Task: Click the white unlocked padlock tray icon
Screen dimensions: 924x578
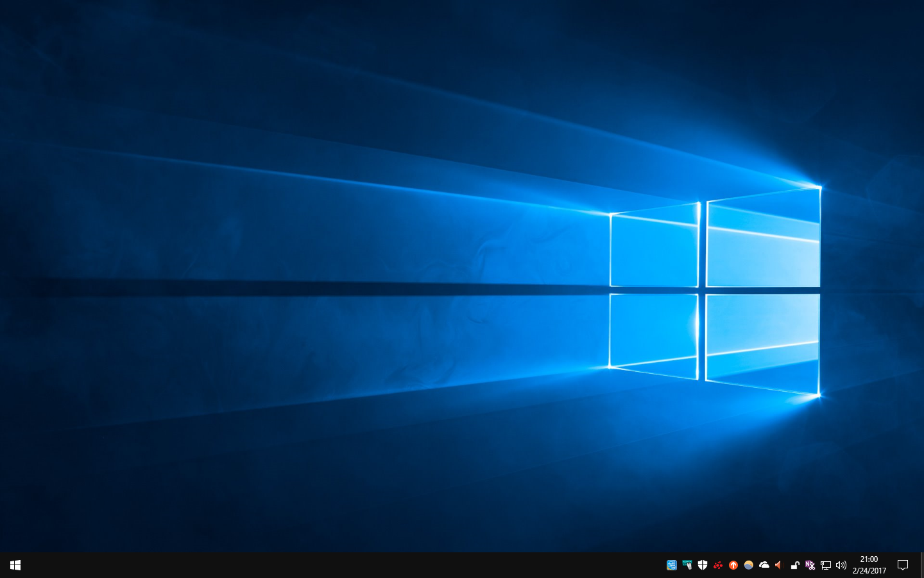Action: pos(795,565)
